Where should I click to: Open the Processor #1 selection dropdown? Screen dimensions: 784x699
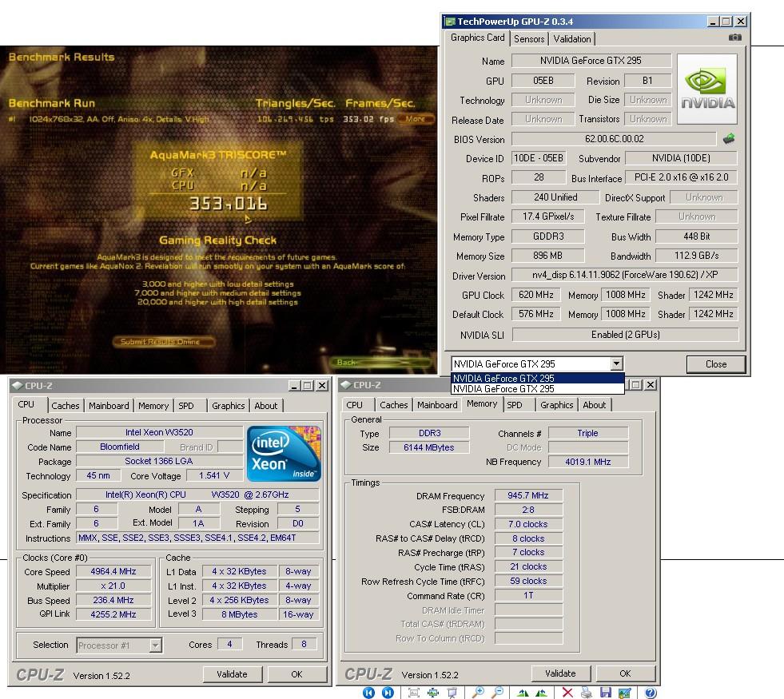tap(156, 645)
